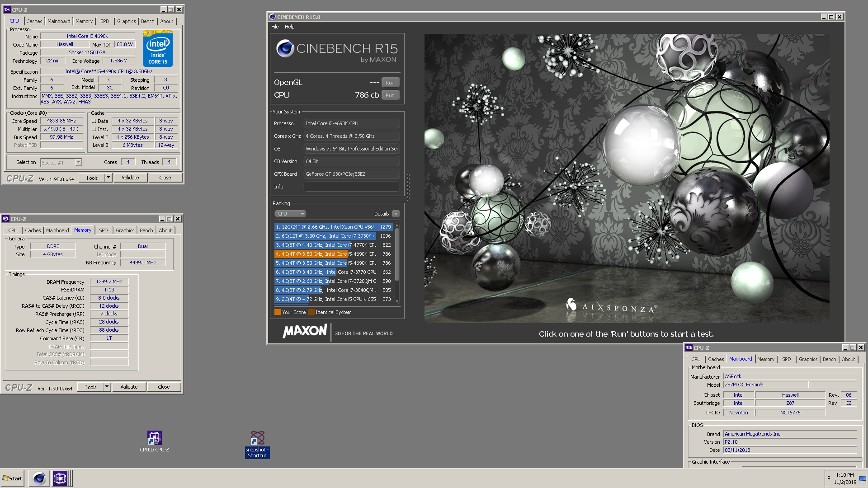Open Bench tab in top CPU-Z window

[x=147, y=21]
